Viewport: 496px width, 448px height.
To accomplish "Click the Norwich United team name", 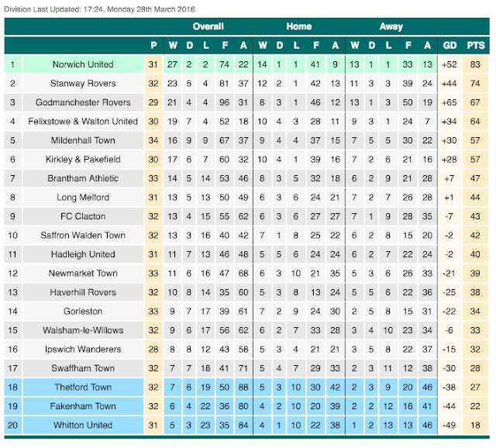I will pos(83,64).
